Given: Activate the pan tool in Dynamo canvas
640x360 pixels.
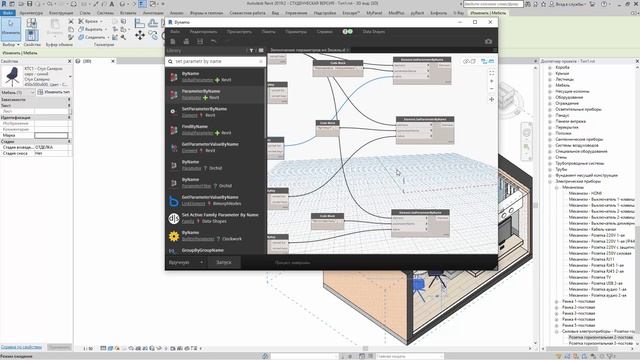Looking at the screenshot, I should (x=491, y=99).
